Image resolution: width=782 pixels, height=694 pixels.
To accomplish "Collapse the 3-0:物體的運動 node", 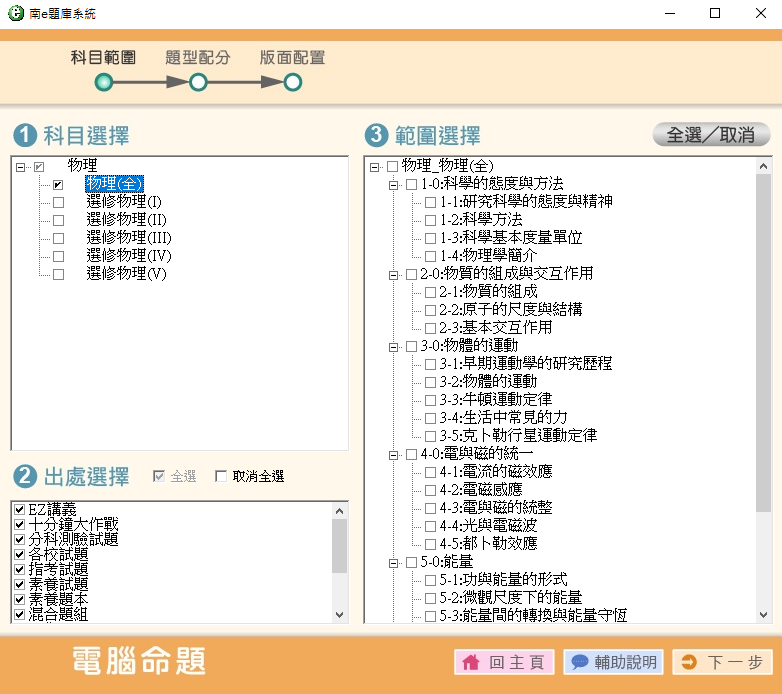I will (393, 347).
